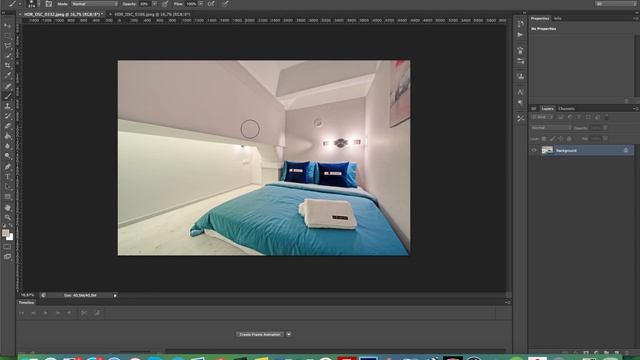Open the Clone Source panel icon
Screen dimensions: 640x360
pos(520,76)
